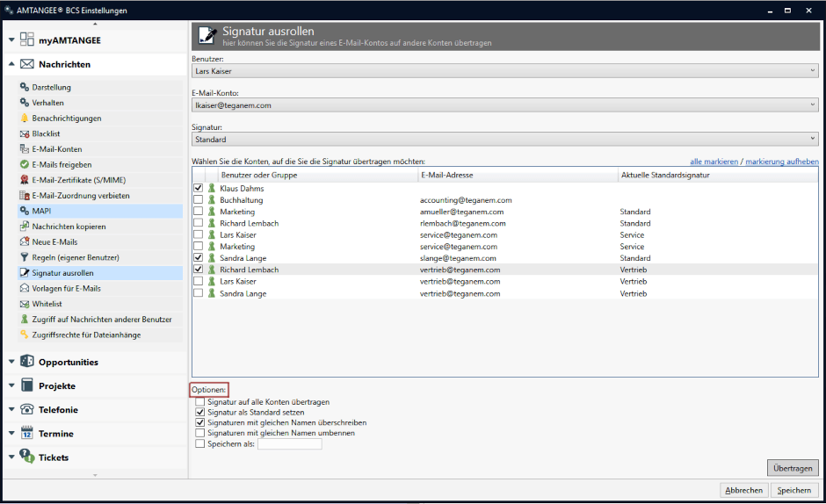Enable 'Signatur auf alle Konten übertragen'
826x504 pixels.
(x=199, y=402)
